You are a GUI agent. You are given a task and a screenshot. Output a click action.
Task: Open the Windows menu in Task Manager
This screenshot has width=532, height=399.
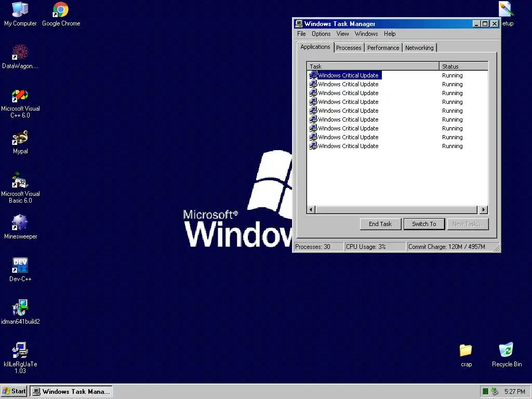(x=366, y=34)
